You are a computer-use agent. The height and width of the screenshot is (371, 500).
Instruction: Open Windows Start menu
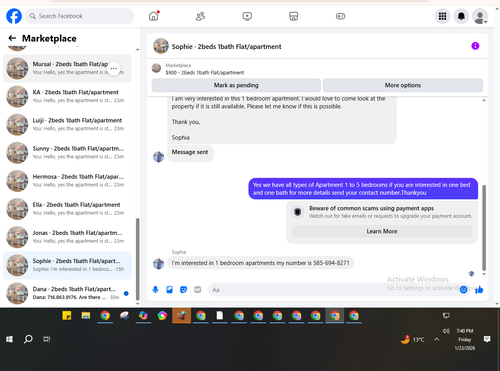point(9,339)
